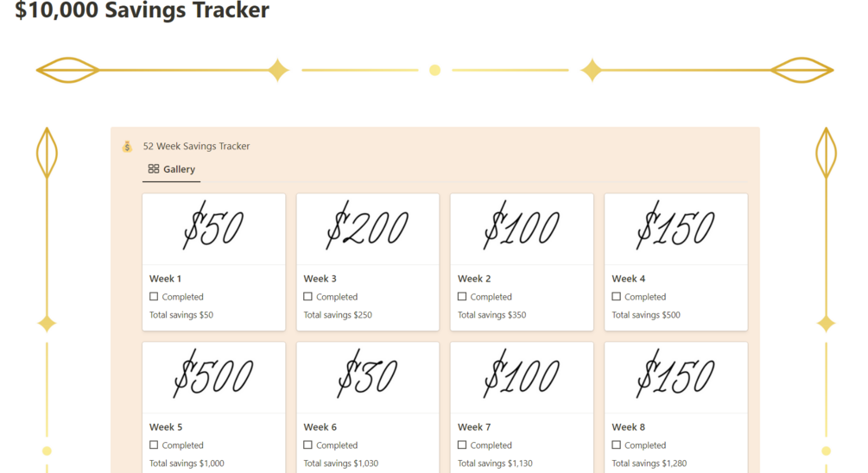Click the "Total savings $250" text

click(338, 315)
